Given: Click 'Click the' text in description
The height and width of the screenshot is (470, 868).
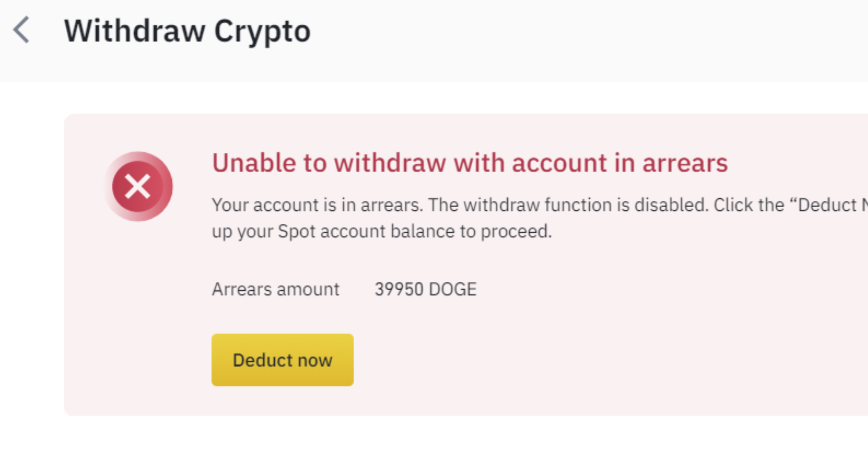Looking at the screenshot, I should tap(749, 205).
